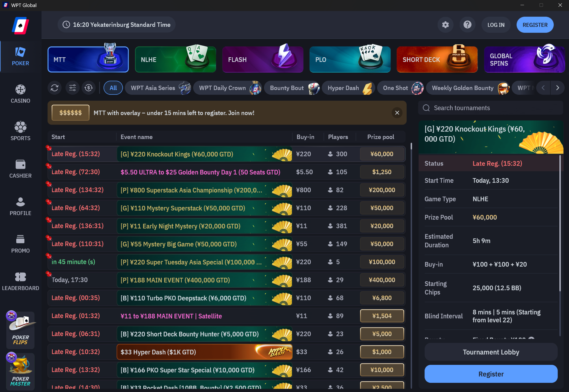
Task: Click the currency display icon
Action: (x=89, y=88)
